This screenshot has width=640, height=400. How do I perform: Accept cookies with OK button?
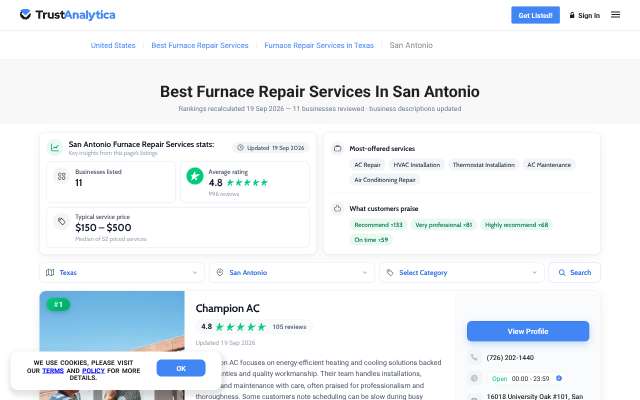coord(181,368)
